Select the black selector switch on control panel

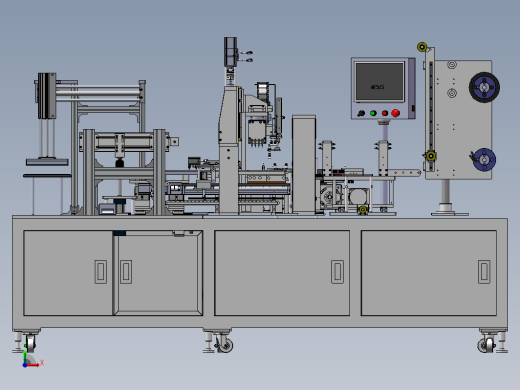361,114
